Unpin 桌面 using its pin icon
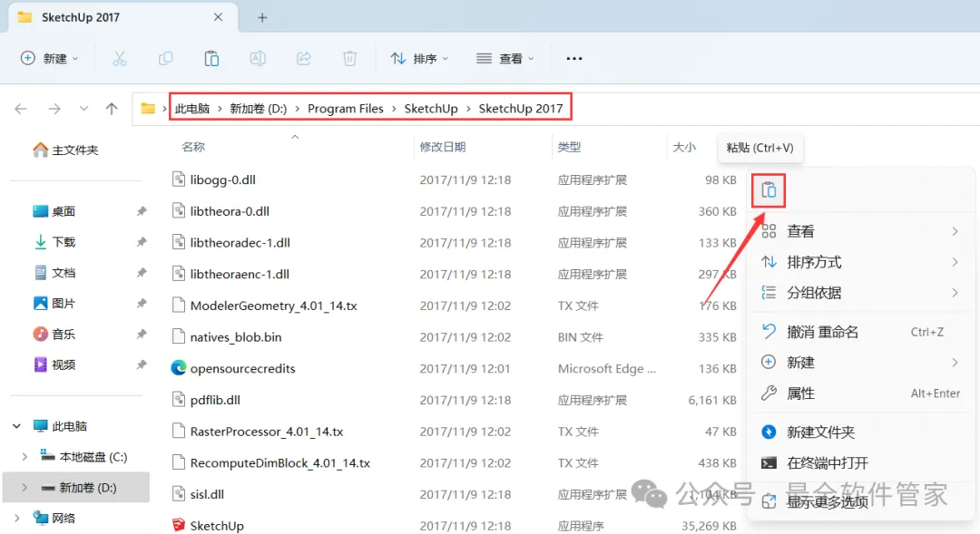The width and height of the screenshot is (980, 534). point(142,212)
